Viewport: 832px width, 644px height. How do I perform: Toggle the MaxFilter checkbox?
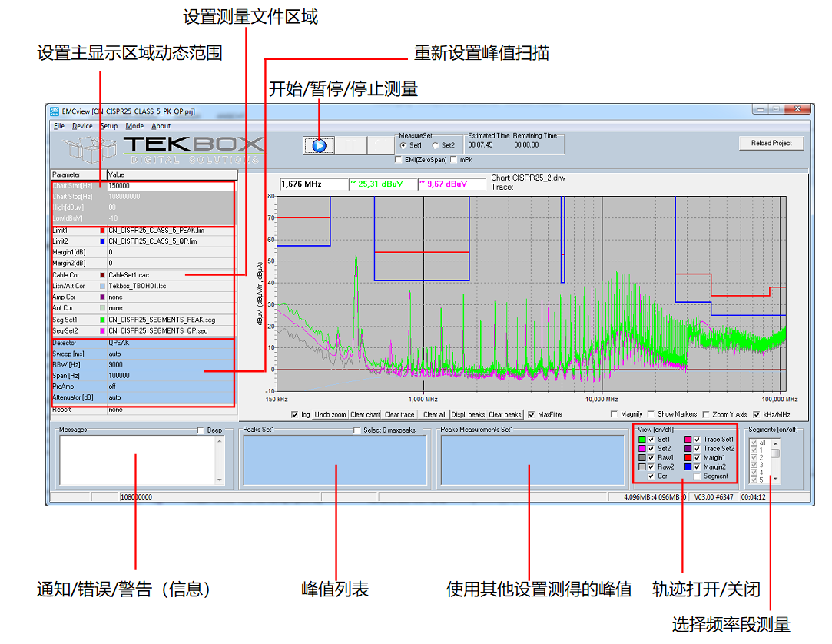coord(530,413)
